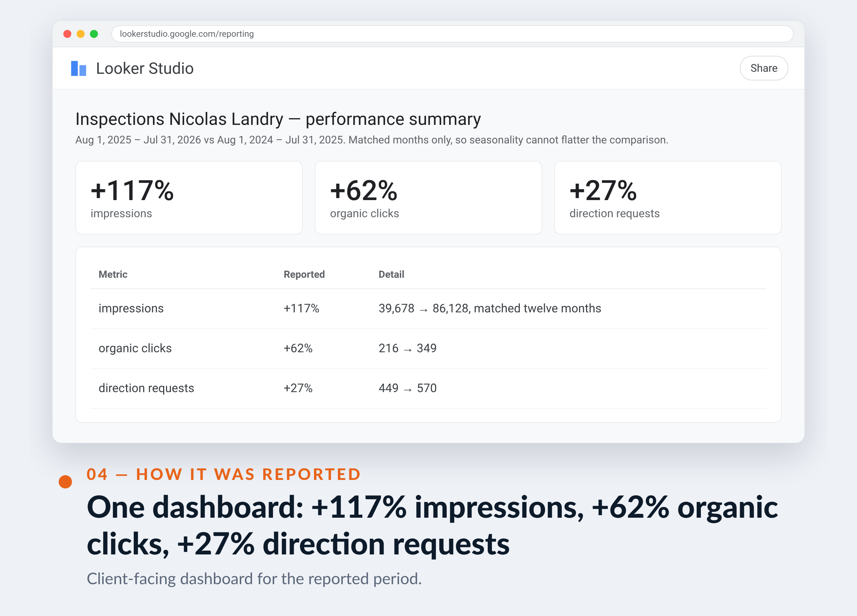
Task: Click the organic clicks row in the table
Action: (428, 348)
